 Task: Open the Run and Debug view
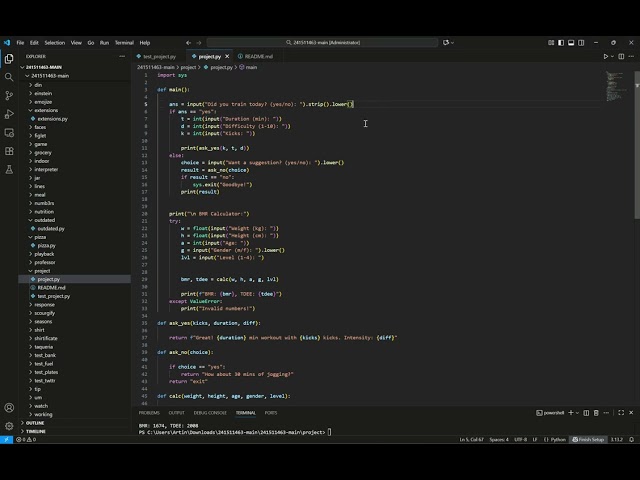[9, 114]
